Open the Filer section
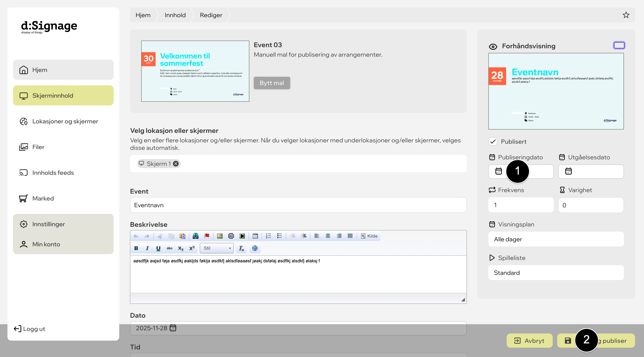This screenshot has height=357, width=644. point(63,147)
